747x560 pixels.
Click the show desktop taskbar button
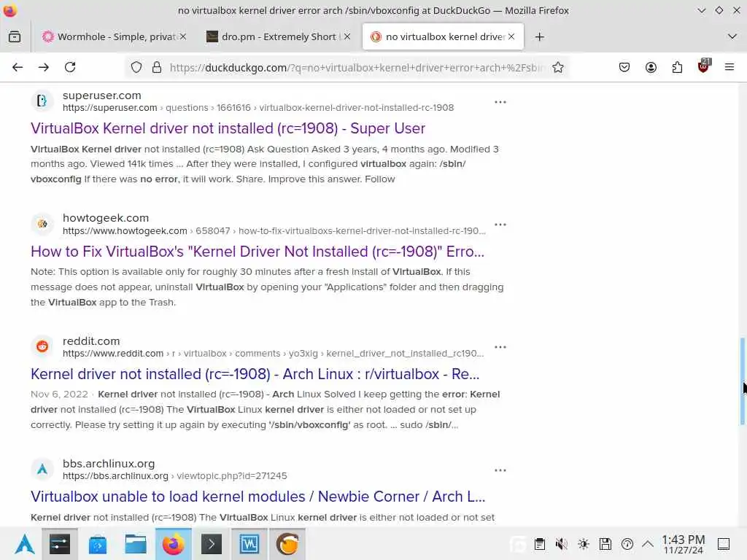coord(724,544)
